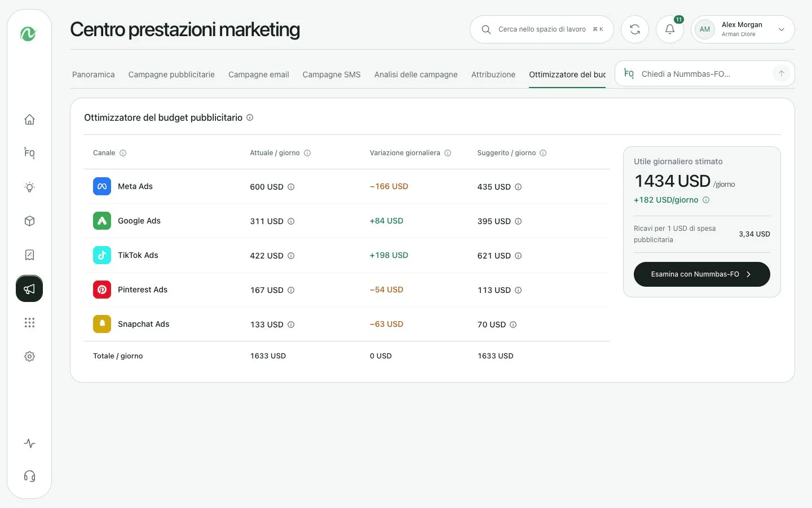
Task: Click the AM user avatar
Action: pos(705,29)
